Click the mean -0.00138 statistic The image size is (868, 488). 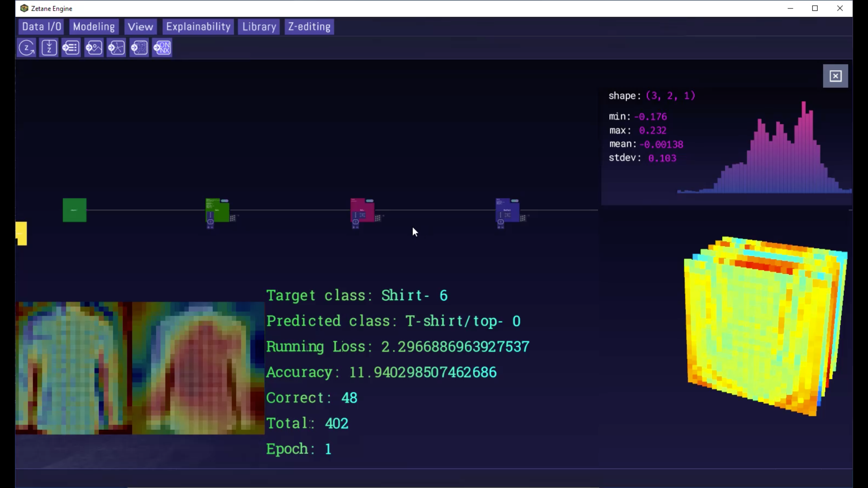pyautogui.click(x=646, y=144)
